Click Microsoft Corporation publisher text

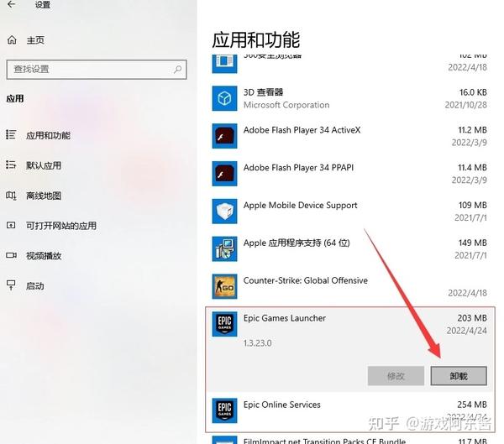(x=286, y=105)
